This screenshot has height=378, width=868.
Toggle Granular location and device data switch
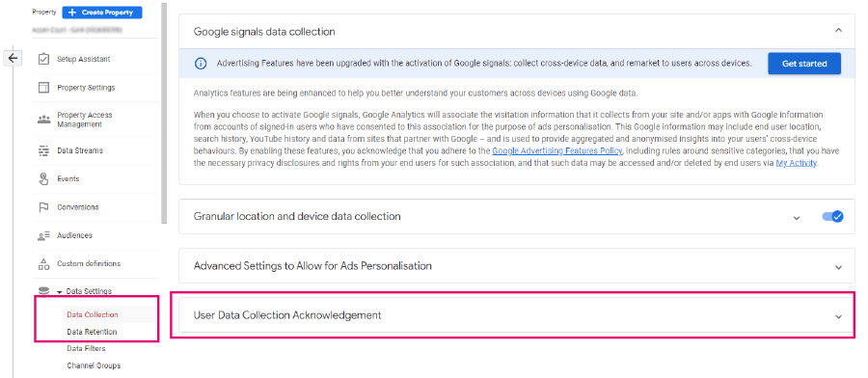tap(832, 216)
